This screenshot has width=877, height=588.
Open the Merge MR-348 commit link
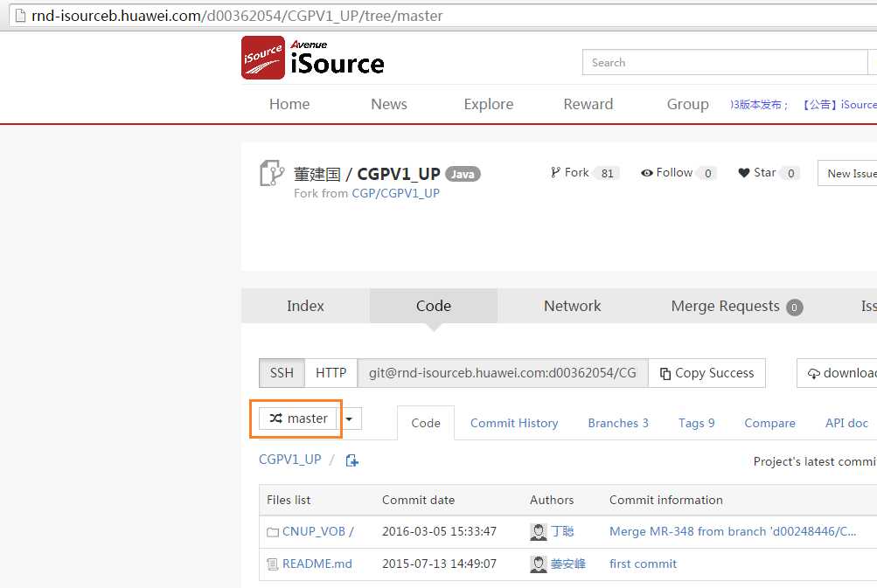[x=733, y=531]
